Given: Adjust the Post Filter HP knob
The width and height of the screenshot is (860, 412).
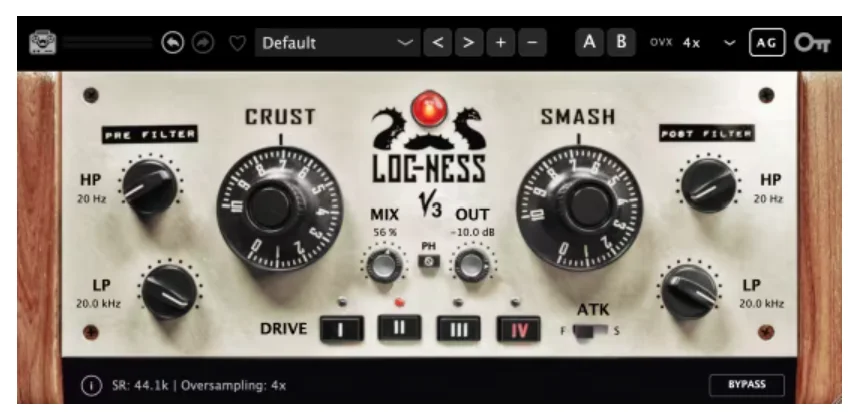Looking at the screenshot, I should pos(709,185).
